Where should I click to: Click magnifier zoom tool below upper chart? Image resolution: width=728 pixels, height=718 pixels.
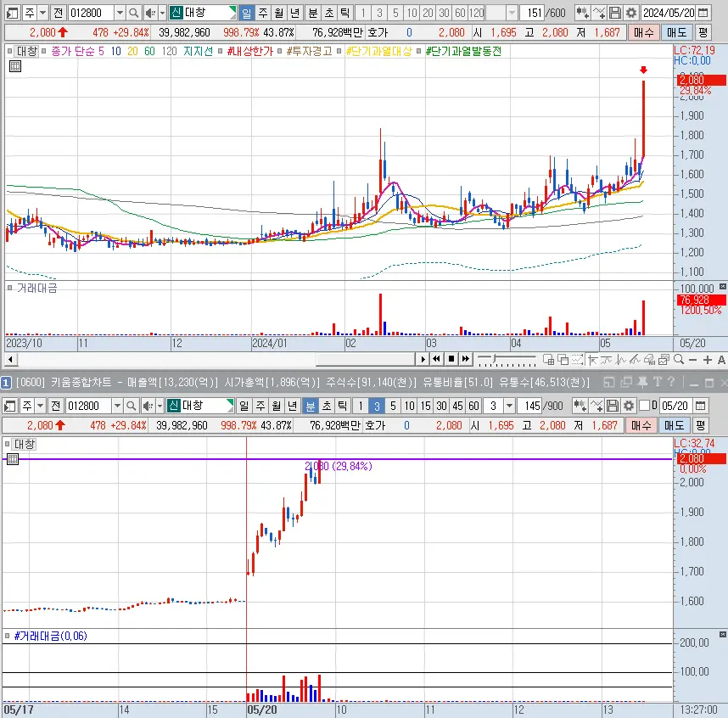pos(678,360)
